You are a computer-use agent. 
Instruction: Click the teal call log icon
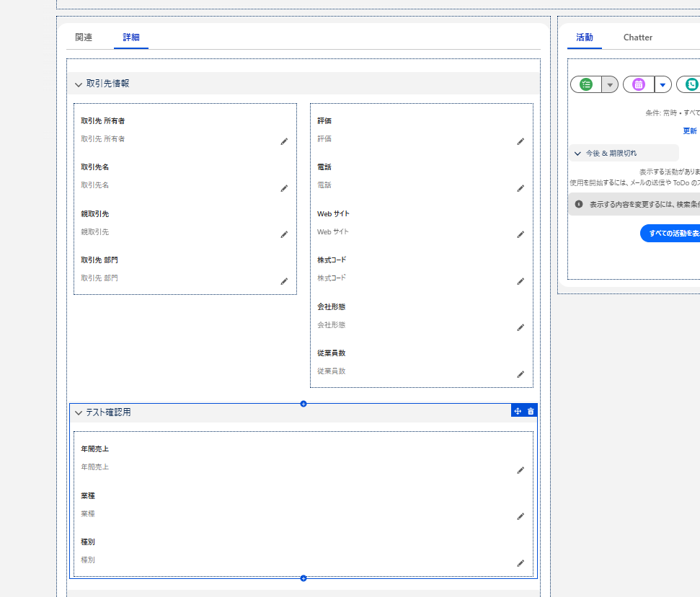click(x=691, y=84)
